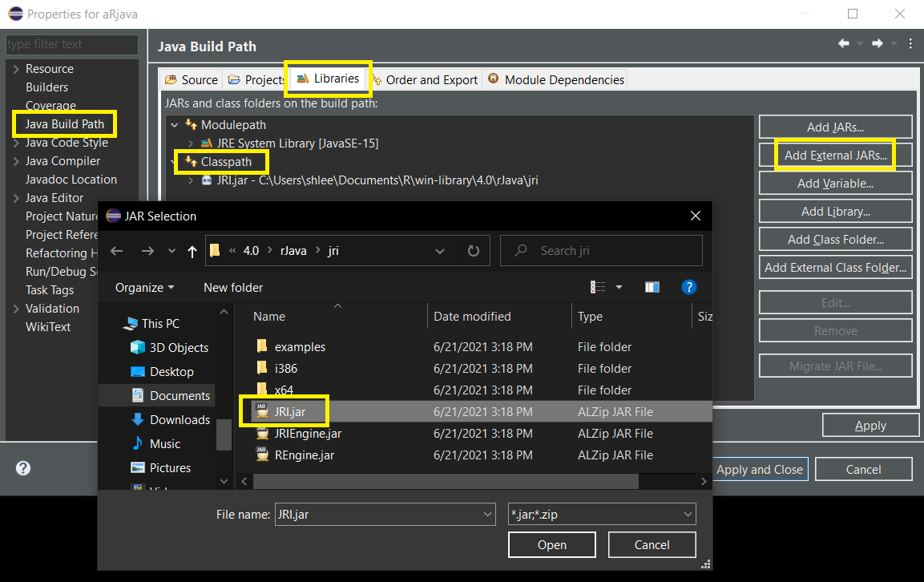The width and height of the screenshot is (924, 582).
Task: Click the change view layout icon
Action: point(598,287)
